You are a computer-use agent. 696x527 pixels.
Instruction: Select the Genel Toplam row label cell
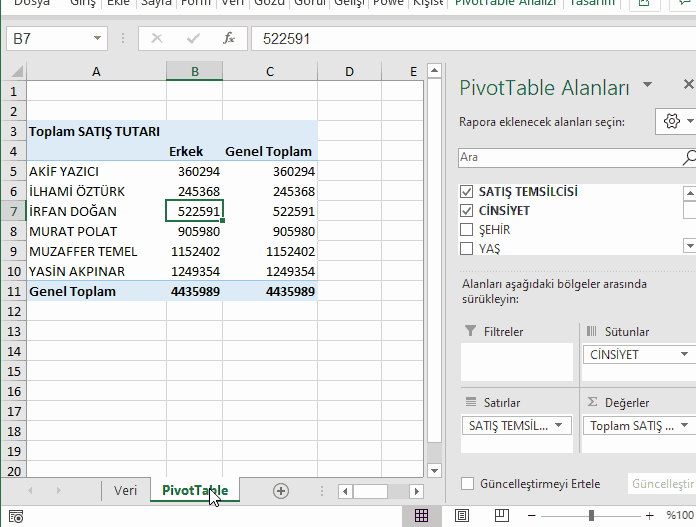click(96, 292)
